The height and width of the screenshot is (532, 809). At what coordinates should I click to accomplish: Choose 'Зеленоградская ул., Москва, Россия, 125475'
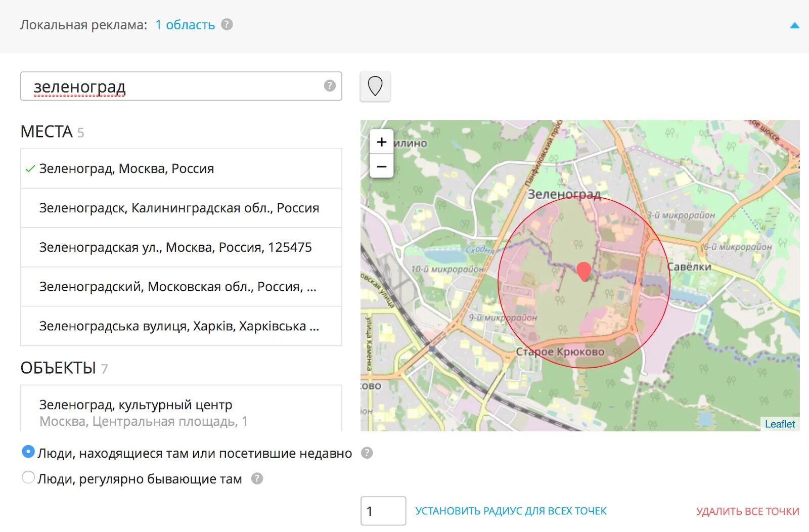coord(181,247)
